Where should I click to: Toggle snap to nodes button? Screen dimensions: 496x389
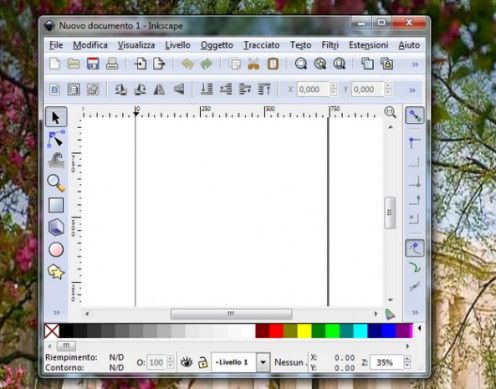415,248
